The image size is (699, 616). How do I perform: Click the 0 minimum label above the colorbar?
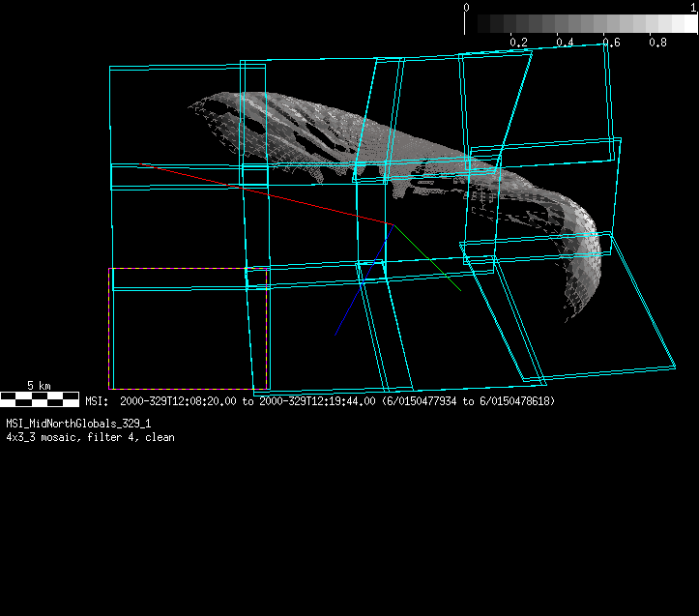pyautogui.click(x=467, y=7)
